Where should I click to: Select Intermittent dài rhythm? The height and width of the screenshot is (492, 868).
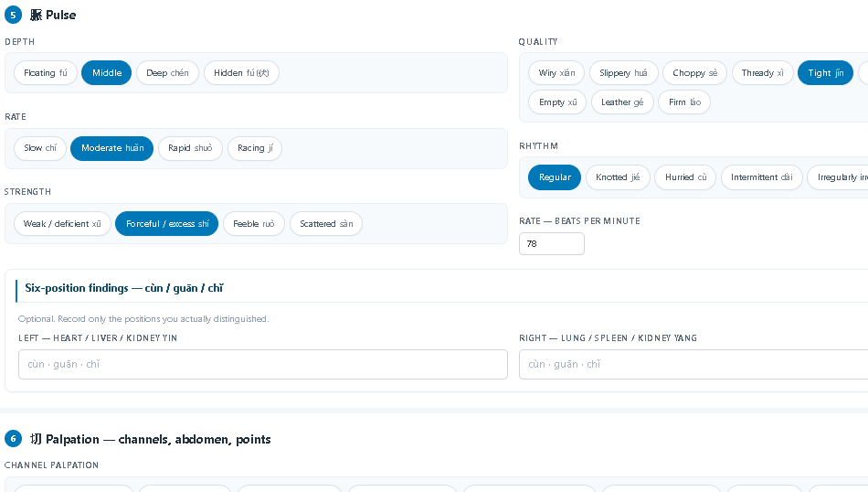click(x=762, y=177)
